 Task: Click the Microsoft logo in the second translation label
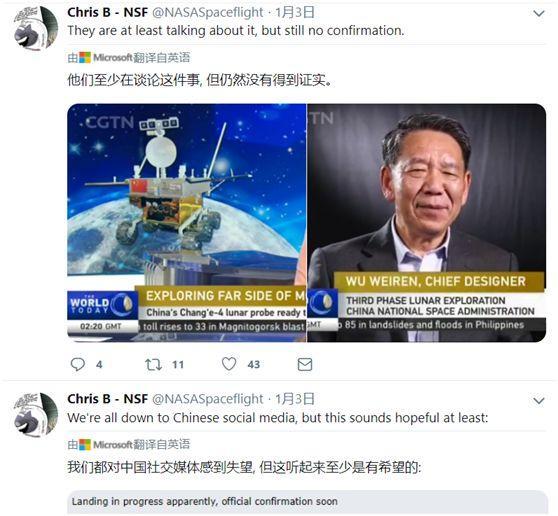[85, 444]
